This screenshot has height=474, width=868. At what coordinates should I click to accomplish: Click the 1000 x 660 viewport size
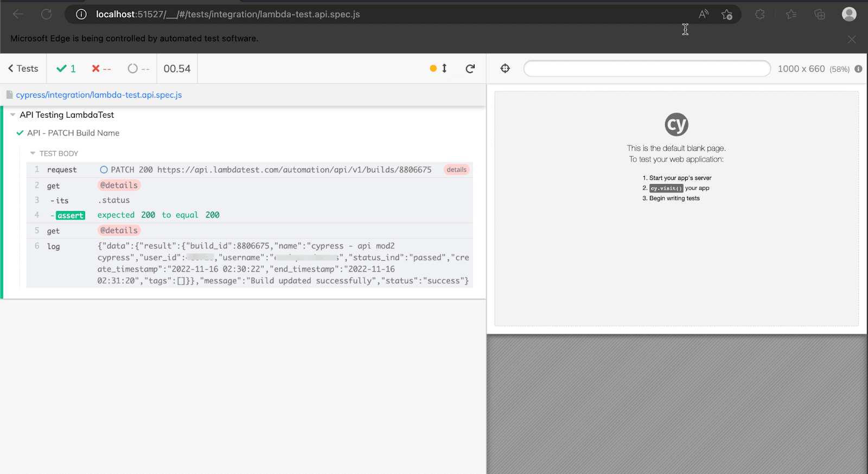801,69
